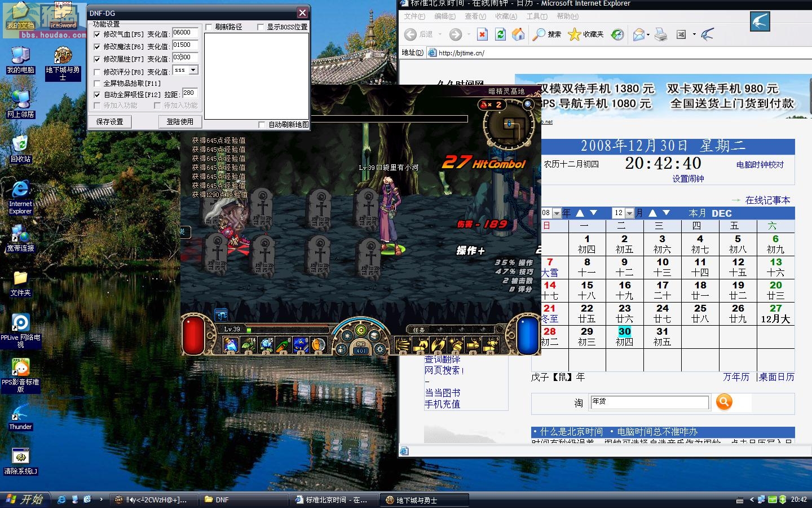Open the Favorites (收藏夹) star button

coord(585,34)
